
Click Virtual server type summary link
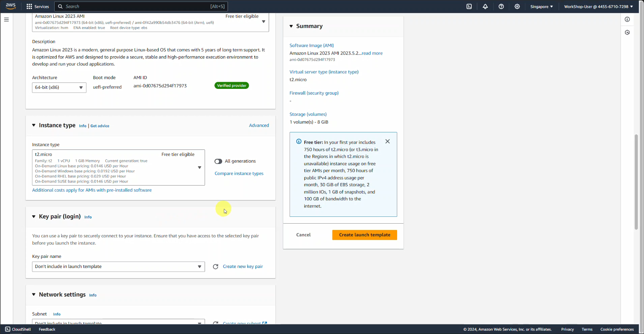point(324,72)
